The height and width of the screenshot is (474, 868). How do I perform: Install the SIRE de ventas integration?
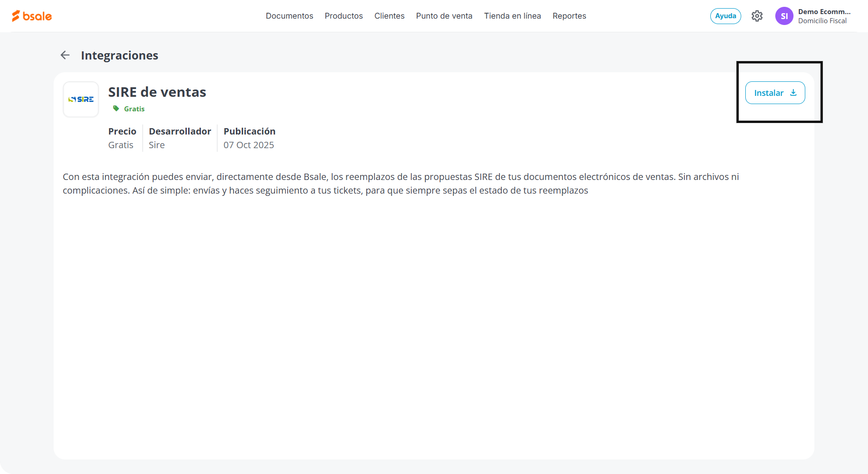(x=775, y=93)
